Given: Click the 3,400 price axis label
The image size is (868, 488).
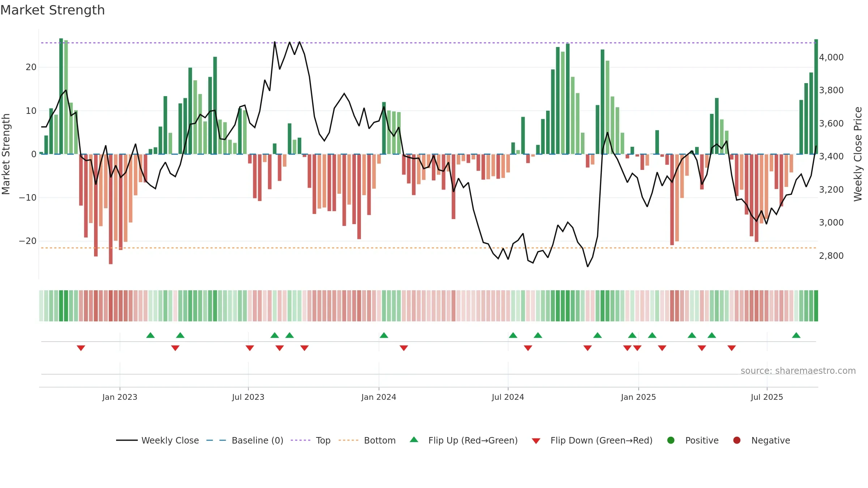Looking at the screenshot, I should pyautogui.click(x=831, y=156).
